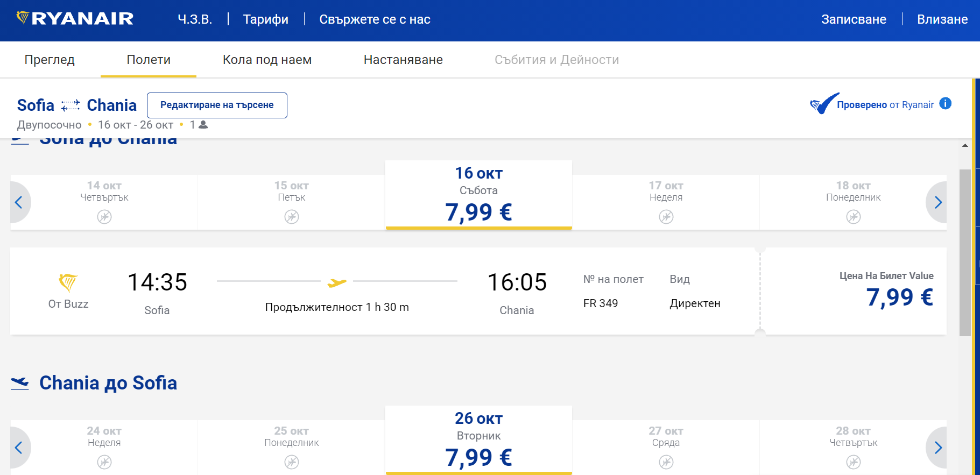
Task: Click the no-flight icon under 14 окт
Action: click(x=104, y=217)
